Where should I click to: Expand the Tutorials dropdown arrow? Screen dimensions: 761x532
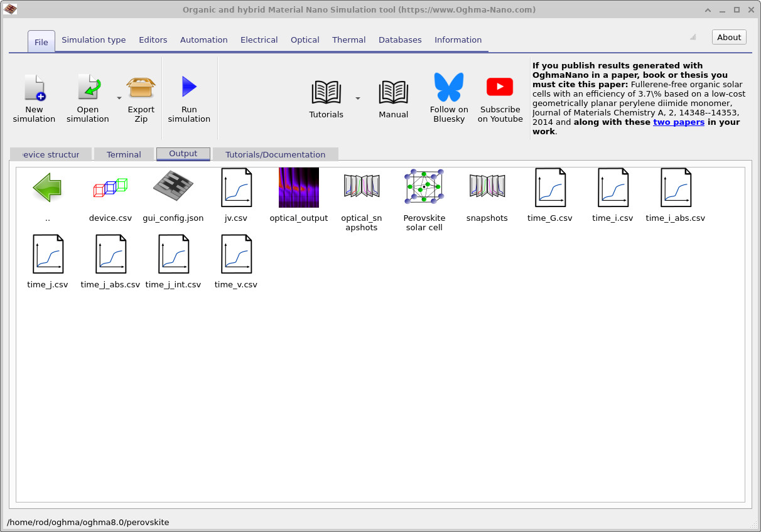(x=358, y=98)
